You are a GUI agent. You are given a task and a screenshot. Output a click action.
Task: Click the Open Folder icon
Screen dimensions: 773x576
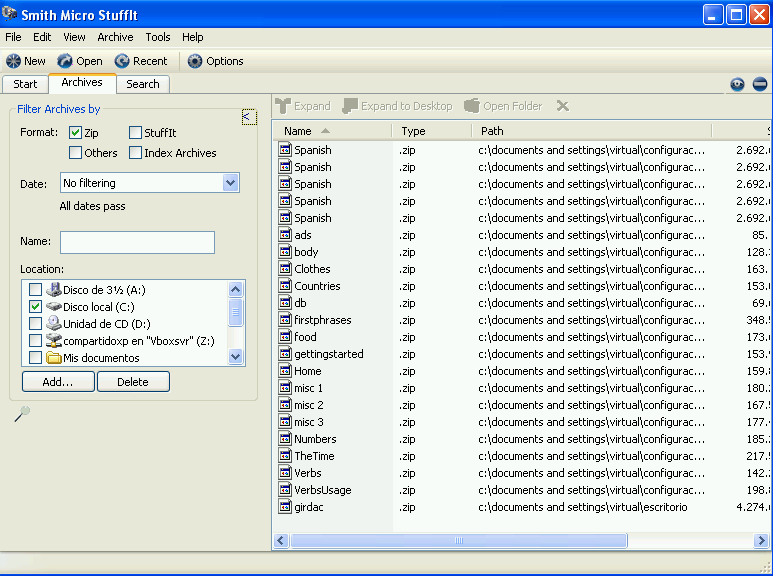(472, 106)
